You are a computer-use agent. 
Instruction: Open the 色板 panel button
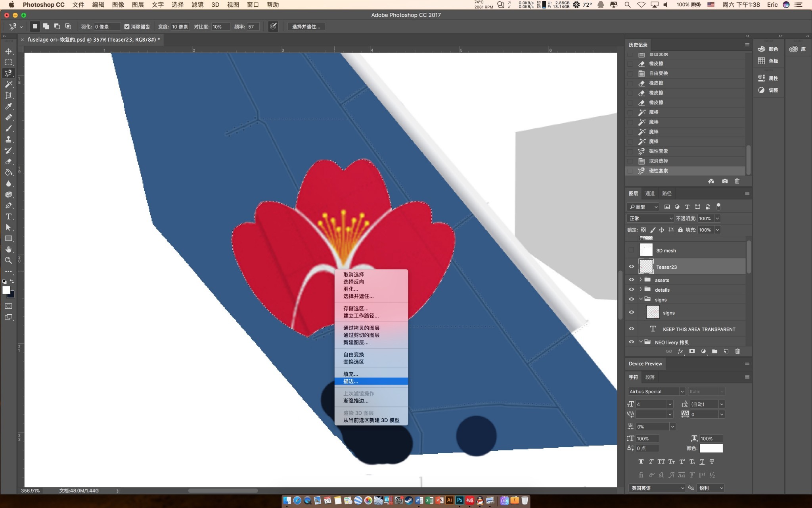tap(768, 61)
